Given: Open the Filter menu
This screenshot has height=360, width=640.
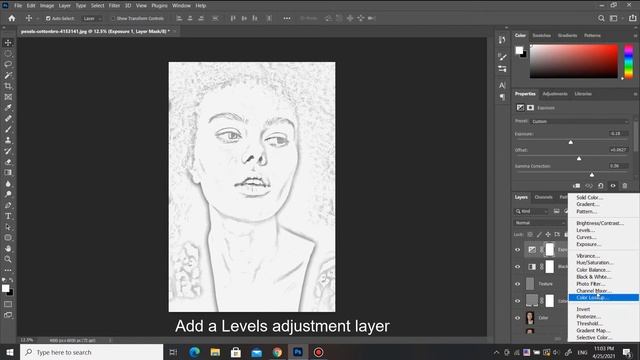Looking at the screenshot, I should pyautogui.click(x=114, y=6).
